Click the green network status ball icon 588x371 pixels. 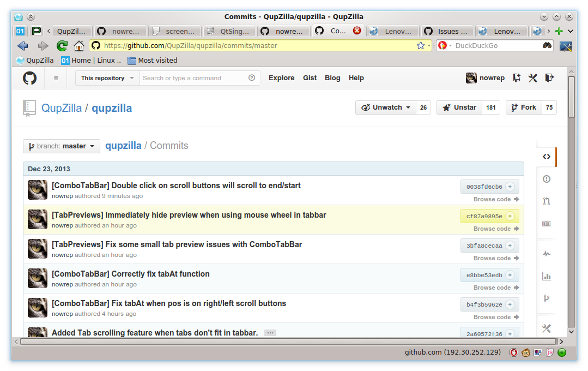coord(562,352)
